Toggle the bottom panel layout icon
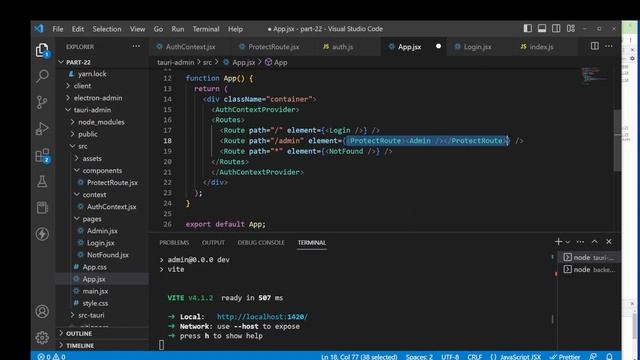The width and height of the screenshot is (640, 360). (x=542, y=29)
